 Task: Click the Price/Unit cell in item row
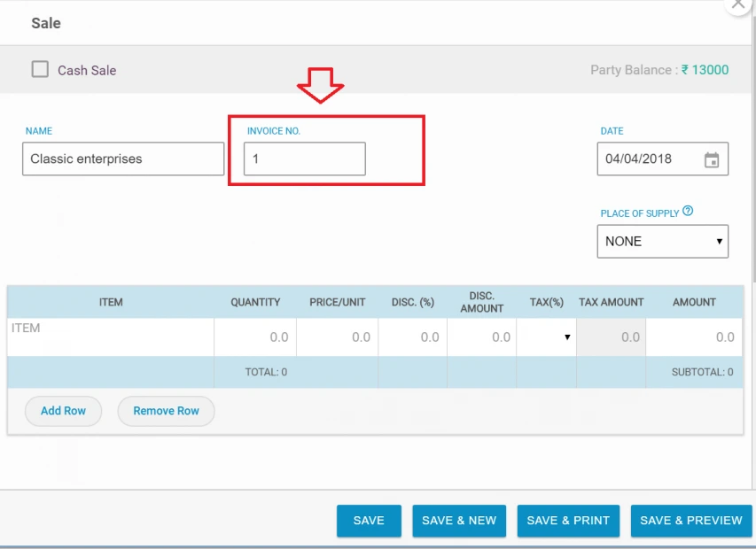337,337
